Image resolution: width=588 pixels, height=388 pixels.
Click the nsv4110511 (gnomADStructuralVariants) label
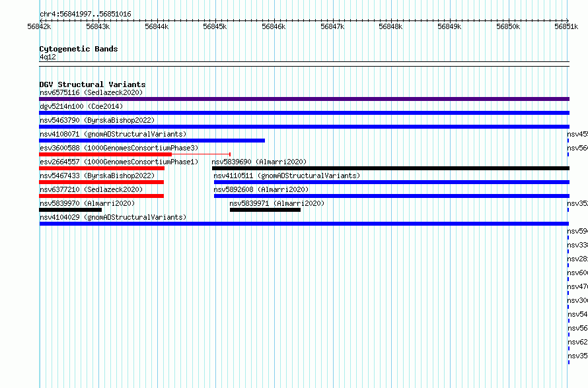pyautogui.click(x=287, y=176)
